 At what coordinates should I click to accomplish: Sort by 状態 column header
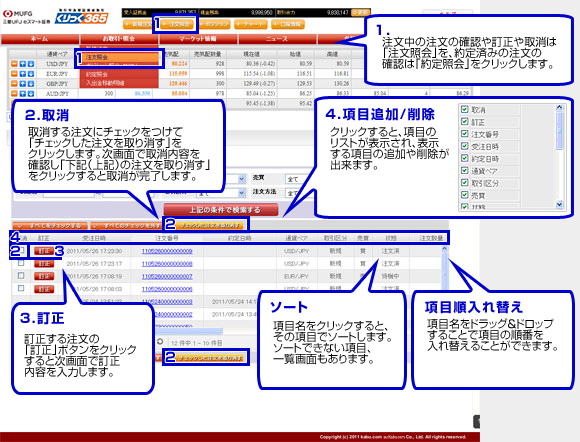pos(391,238)
